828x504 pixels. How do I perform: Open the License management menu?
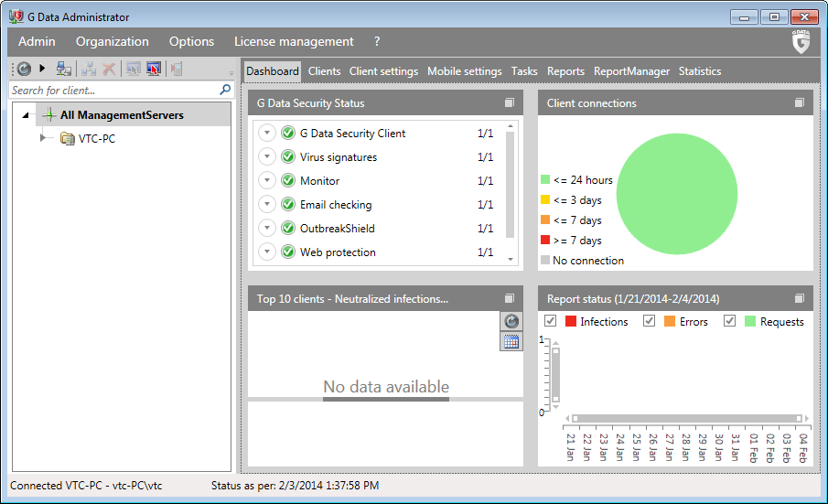[x=294, y=41]
